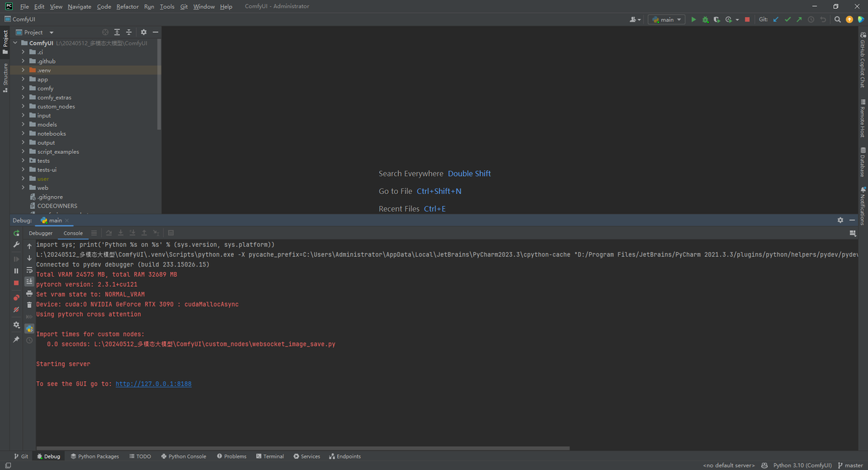Open the Tools menu
Viewport: 868px width, 470px height.
pos(167,6)
